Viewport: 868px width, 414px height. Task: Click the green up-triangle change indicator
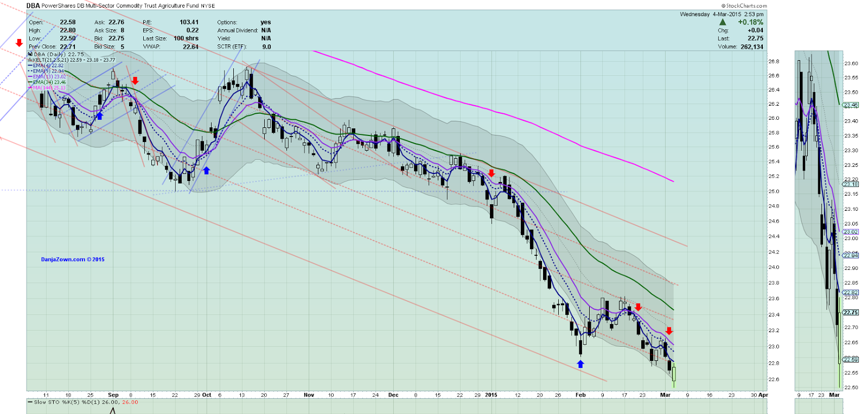coord(722,22)
